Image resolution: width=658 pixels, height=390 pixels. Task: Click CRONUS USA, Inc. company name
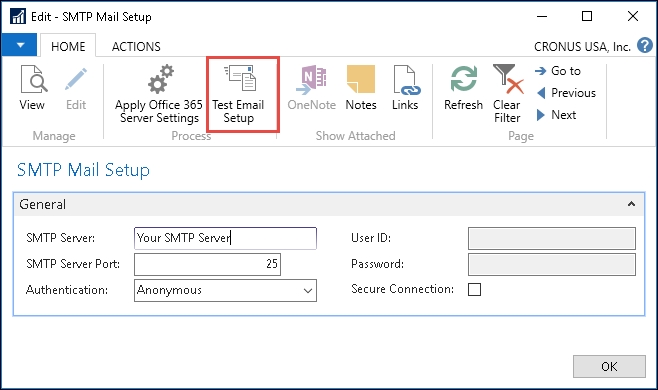tap(582, 47)
